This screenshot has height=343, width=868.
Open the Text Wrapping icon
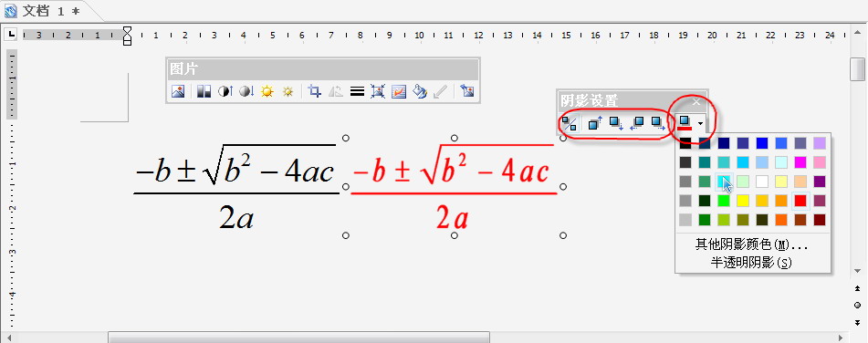[399, 91]
